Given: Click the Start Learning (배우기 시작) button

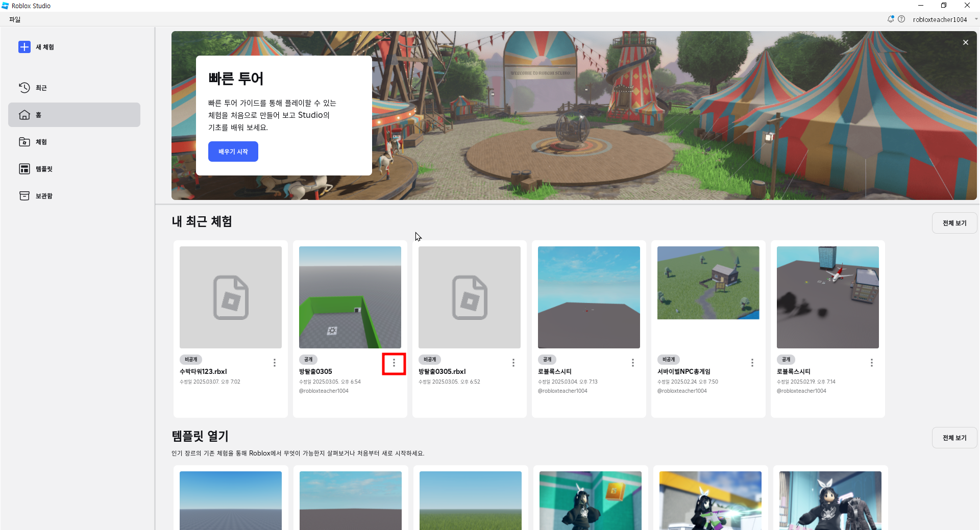Looking at the screenshot, I should (233, 152).
